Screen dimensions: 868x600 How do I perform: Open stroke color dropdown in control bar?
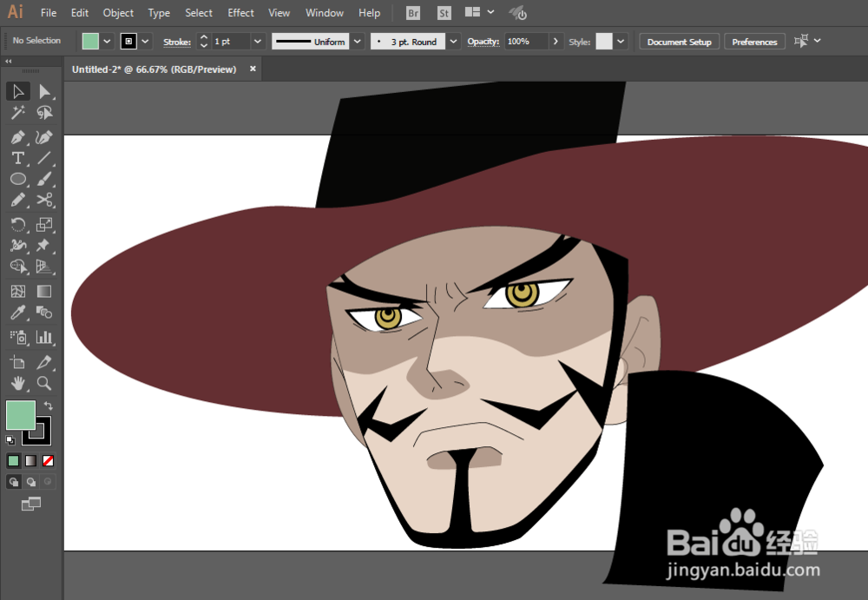[145, 42]
